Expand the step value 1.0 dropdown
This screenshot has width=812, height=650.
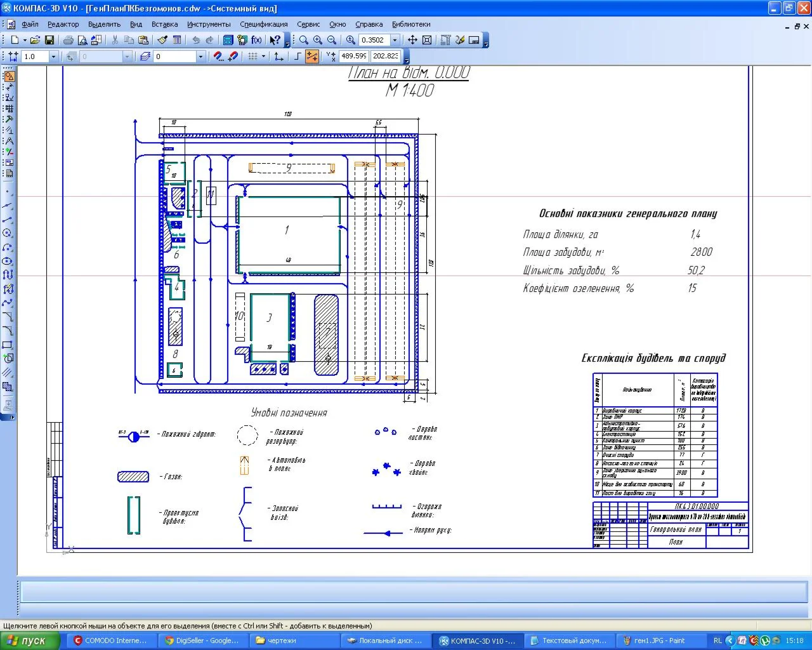click(x=53, y=56)
